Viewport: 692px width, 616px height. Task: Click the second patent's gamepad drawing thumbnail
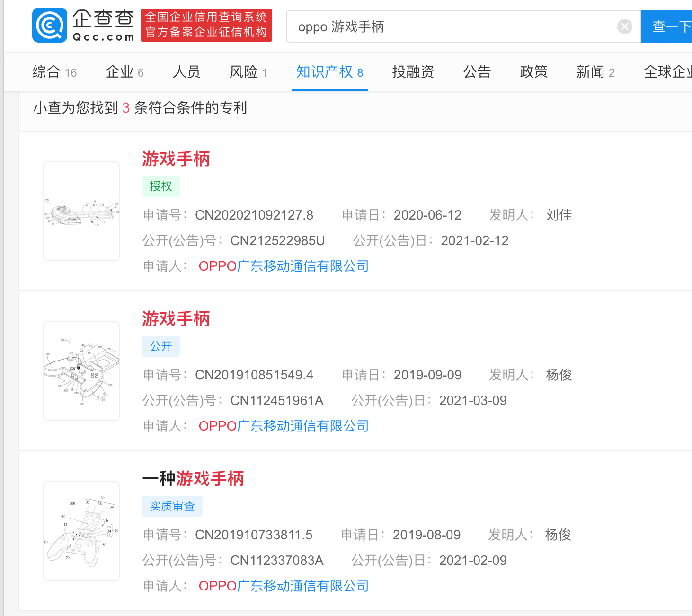[x=81, y=371]
